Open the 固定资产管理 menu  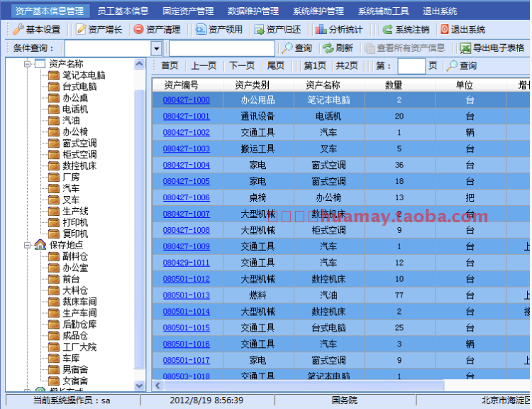pyautogui.click(x=188, y=11)
